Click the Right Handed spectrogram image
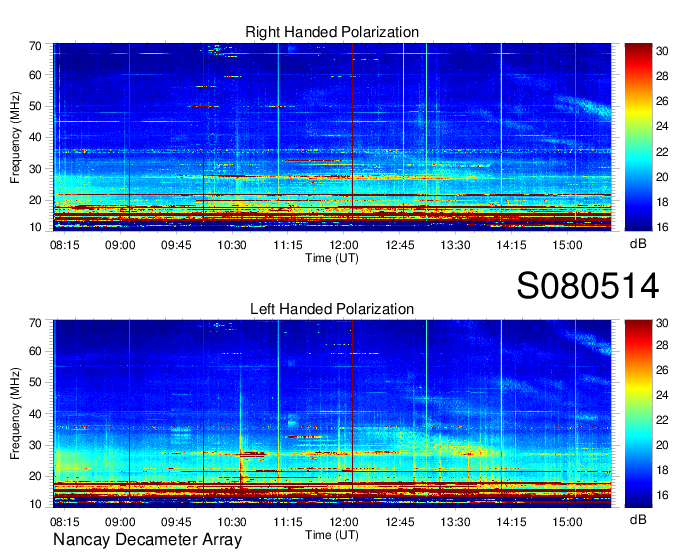This screenshot has height=552, width=680. [x=332, y=135]
